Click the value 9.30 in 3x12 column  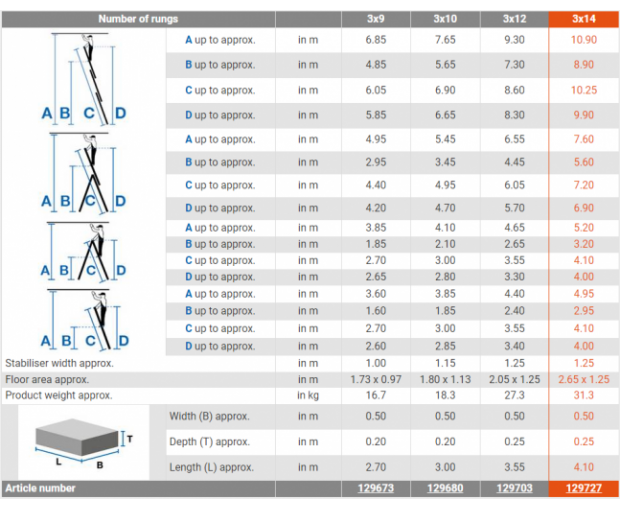tap(514, 40)
